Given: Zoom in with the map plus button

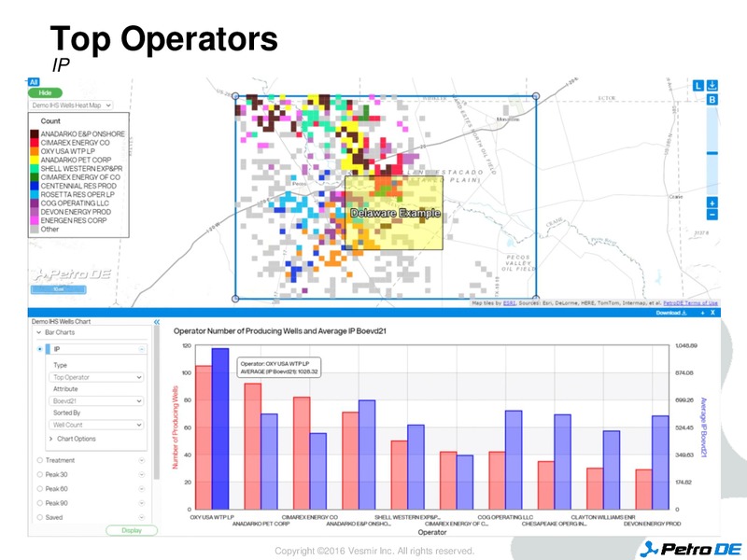Looking at the screenshot, I should pyautogui.click(x=712, y=203).
